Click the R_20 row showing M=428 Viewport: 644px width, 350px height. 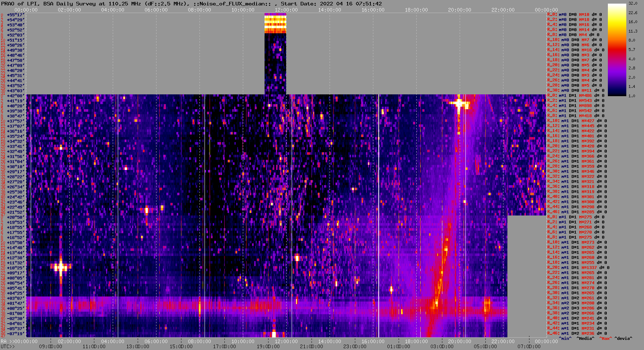click(577, 146)
